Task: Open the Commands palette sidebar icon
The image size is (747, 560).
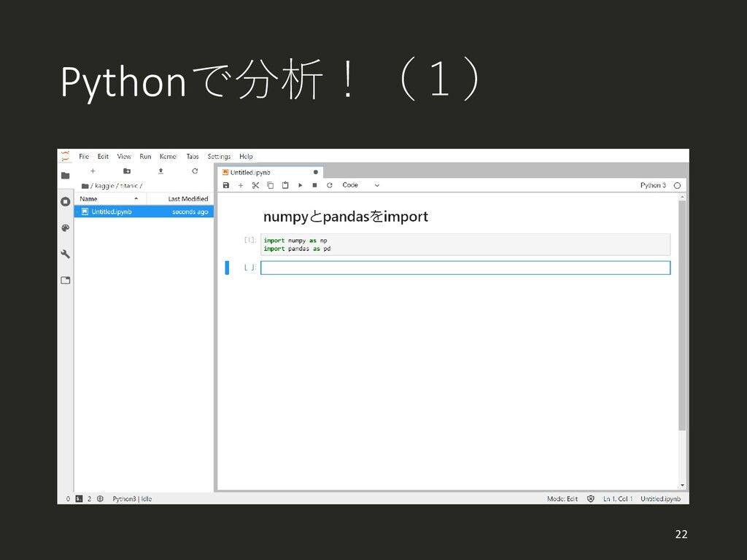Action: click(x=66, y=228)
